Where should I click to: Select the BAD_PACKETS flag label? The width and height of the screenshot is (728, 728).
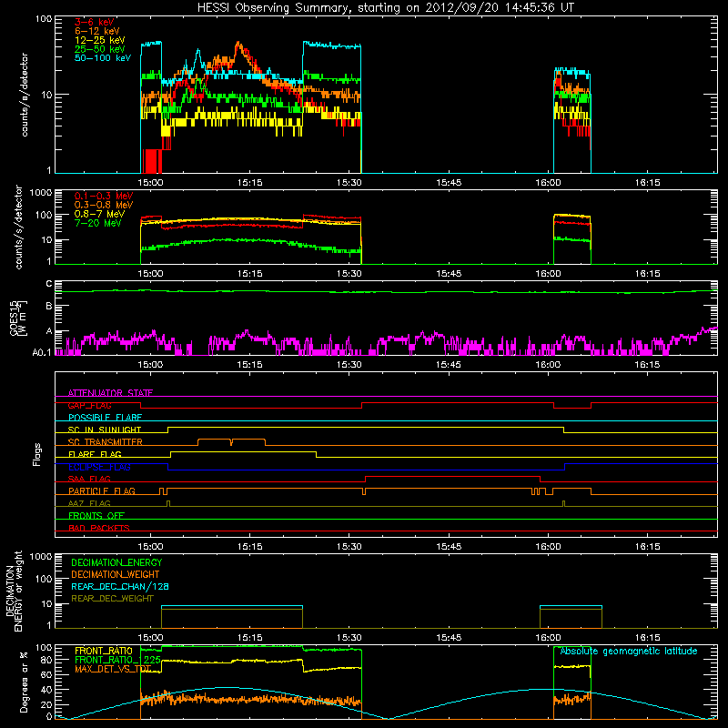point(99,528)
